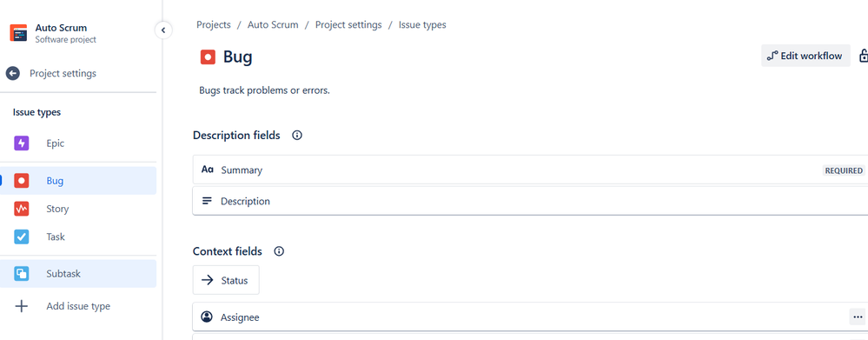
Task: Click the red Bug icon in sidebar
Action: (22, 181)
